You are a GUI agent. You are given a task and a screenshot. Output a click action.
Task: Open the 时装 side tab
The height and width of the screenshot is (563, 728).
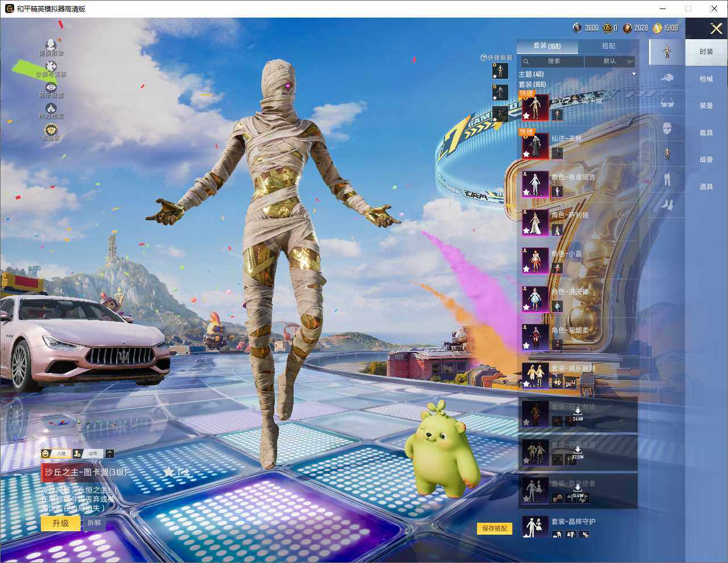pos(706,52)
